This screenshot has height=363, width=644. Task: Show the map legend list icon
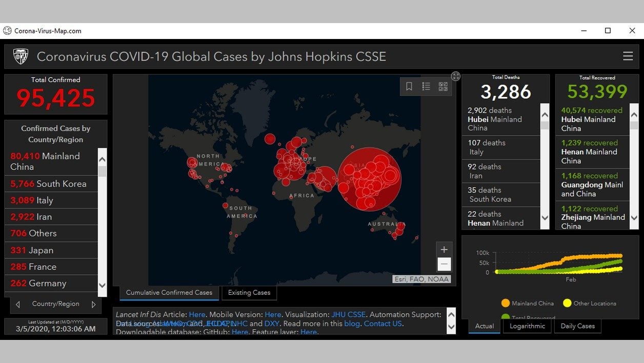[x=426, y=87]
